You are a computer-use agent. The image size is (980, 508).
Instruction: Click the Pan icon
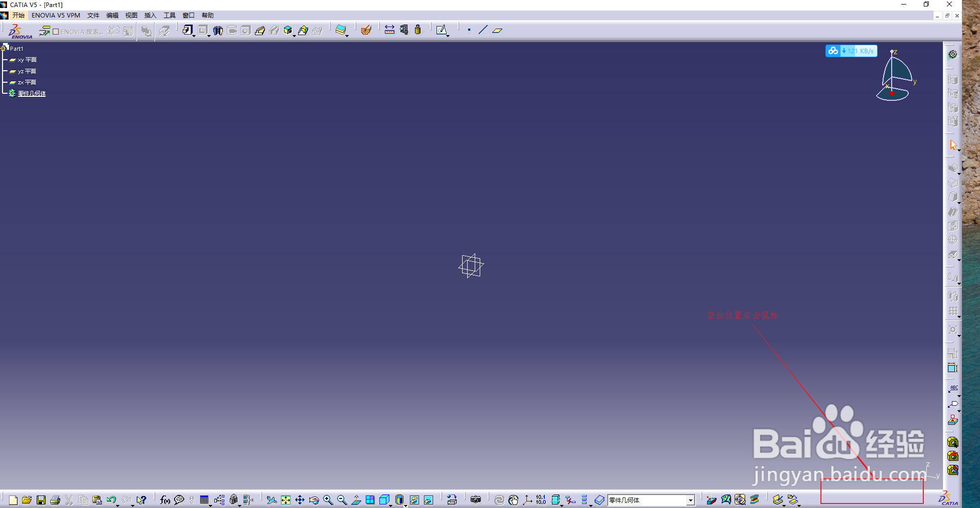[300, 500]
